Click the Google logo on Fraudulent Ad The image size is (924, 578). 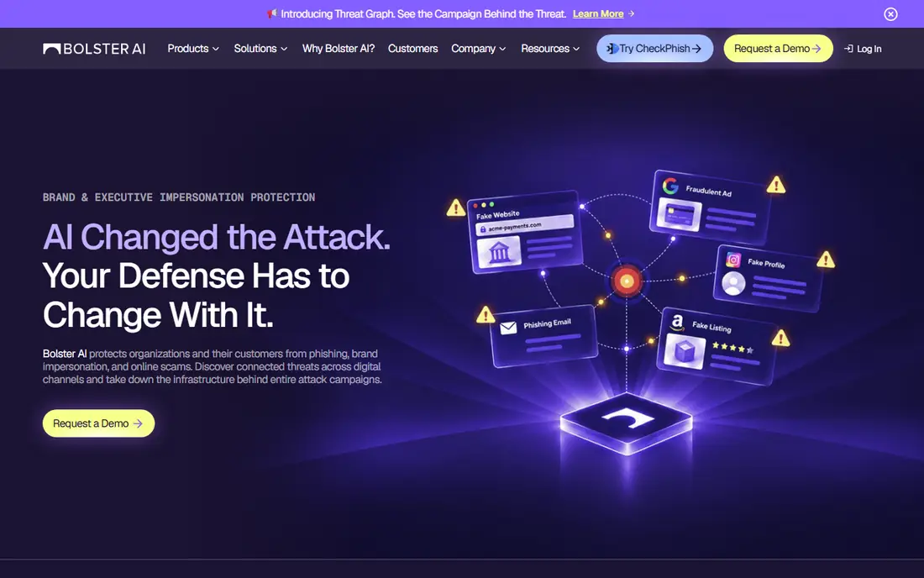(x=670, y=186)
